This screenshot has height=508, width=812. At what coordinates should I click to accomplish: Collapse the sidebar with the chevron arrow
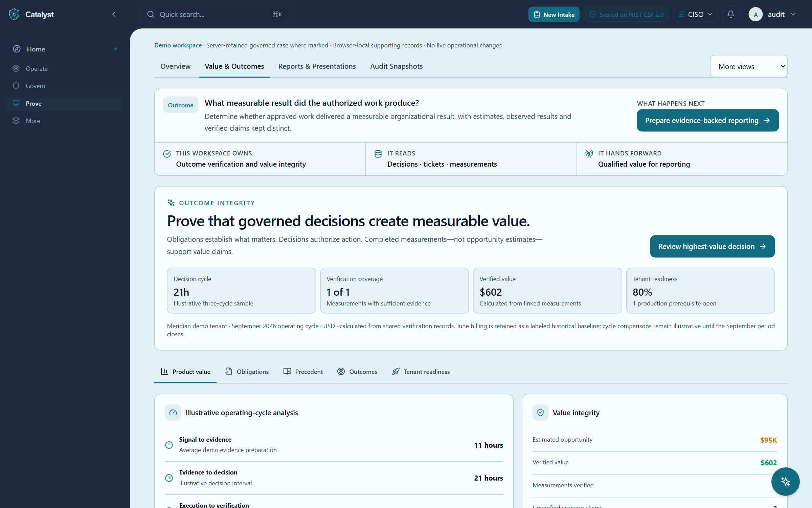(x=114, y=14)
